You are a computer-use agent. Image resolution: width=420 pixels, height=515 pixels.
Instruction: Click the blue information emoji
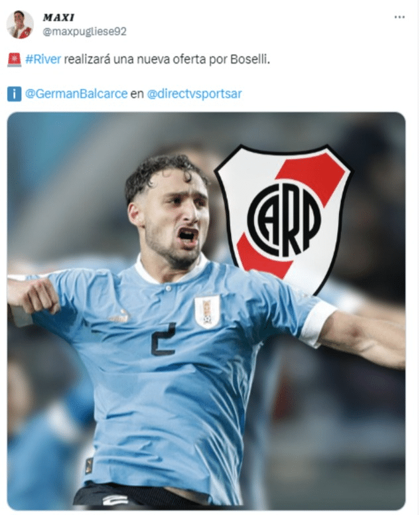(14, 94)
